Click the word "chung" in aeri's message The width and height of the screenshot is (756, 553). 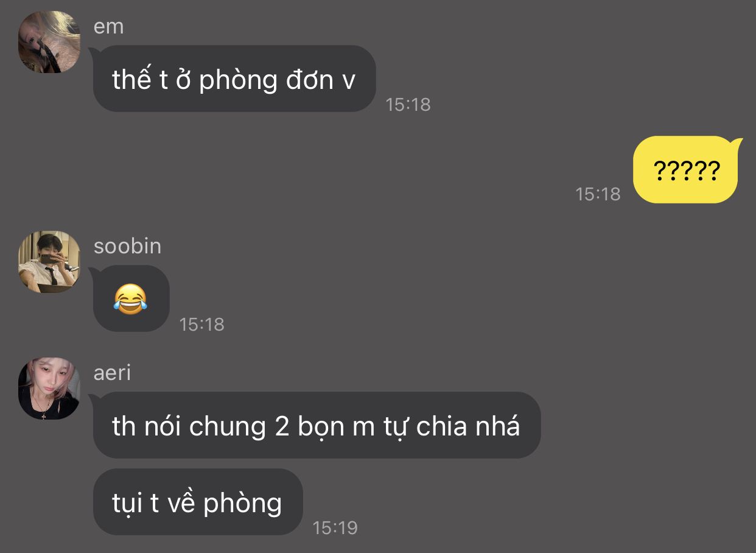228,428
